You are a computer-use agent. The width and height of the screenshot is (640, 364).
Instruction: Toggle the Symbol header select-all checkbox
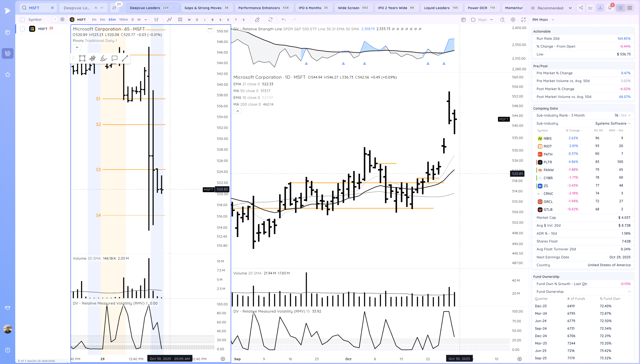tap(22, 19)
